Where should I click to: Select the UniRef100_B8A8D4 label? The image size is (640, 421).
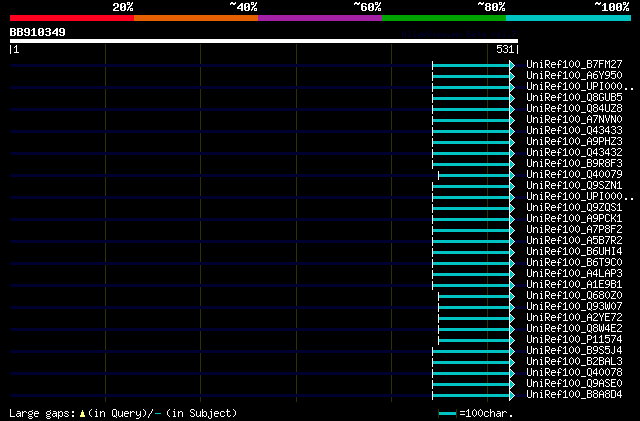(x=574, y=395)
